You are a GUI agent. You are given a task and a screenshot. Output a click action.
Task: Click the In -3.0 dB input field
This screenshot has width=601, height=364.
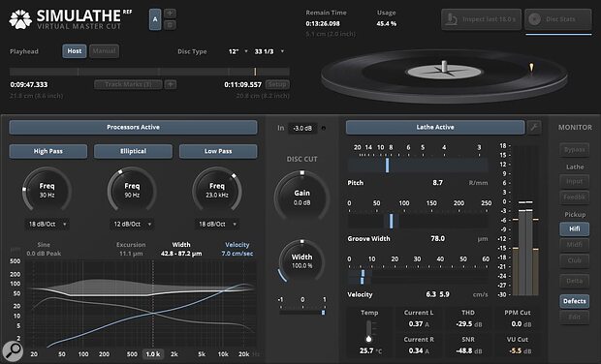tap(302, 128)
